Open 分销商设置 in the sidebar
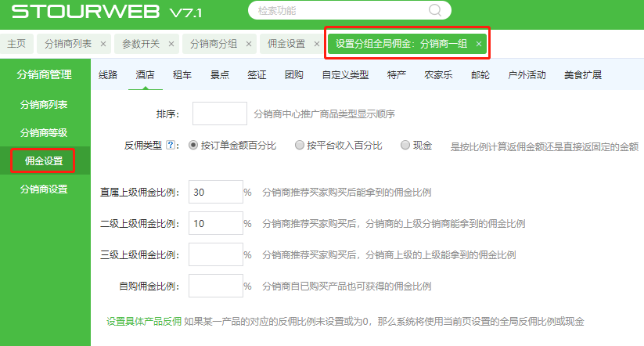The height and width of the screenshot is (346, 644). tap(44, 189)
